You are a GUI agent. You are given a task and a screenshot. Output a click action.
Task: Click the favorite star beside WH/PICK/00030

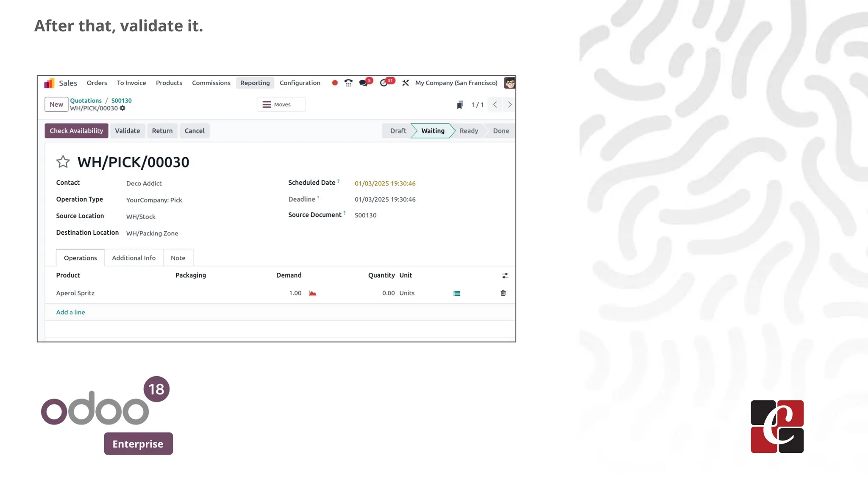63,162
